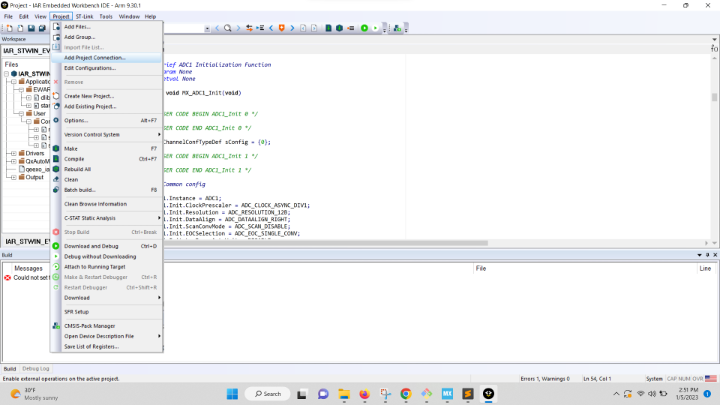The image size is (720, 406).
Task: Click the Sublime Text taskbar icon
Action: point(468,394)
